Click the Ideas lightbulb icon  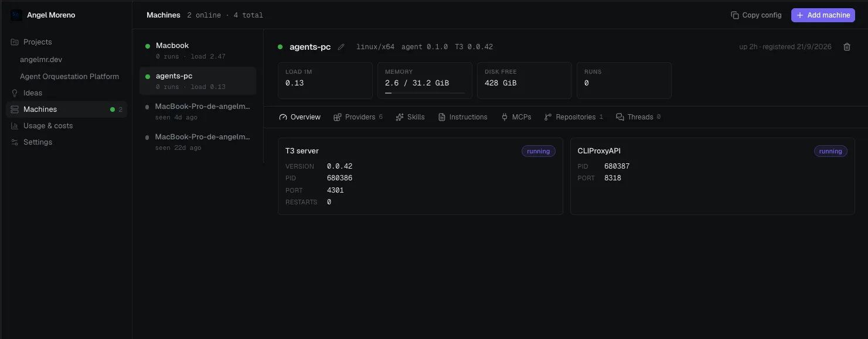click(x=15, y=93)
